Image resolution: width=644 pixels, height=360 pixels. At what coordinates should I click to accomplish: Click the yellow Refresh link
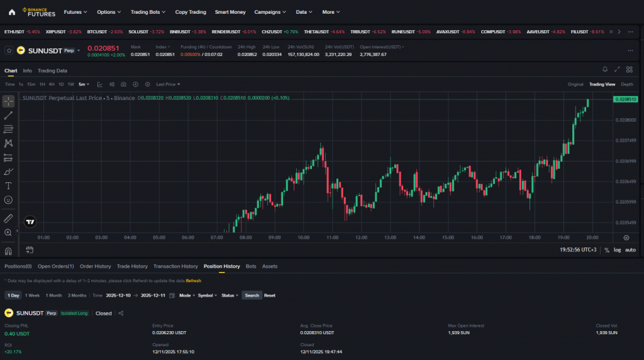[x=193, y=281]
